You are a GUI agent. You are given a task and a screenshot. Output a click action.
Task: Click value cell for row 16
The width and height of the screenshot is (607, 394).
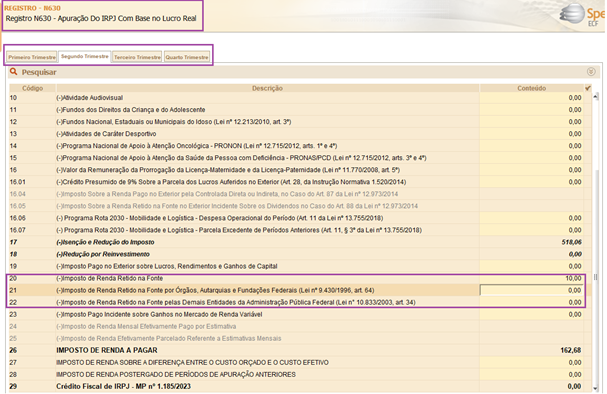532,170
